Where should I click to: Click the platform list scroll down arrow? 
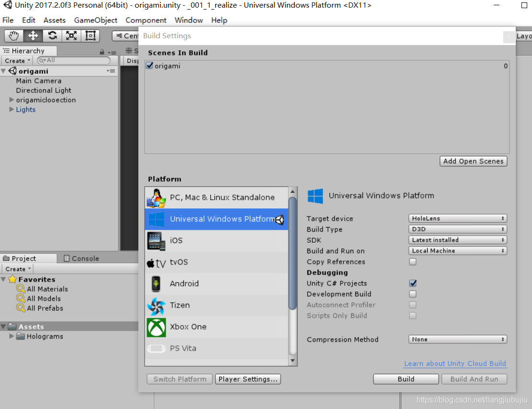pyautogui.click(x=293, y=361)
